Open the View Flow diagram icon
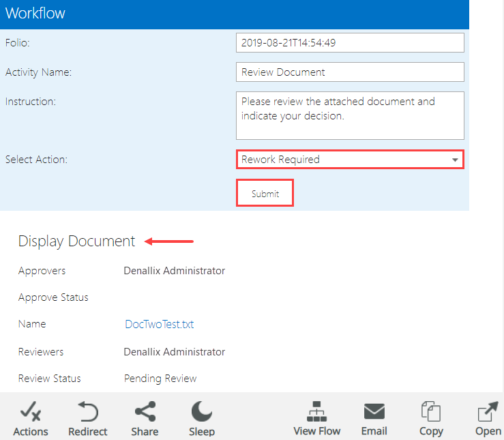The image size is (504, 440). point(316,412)
